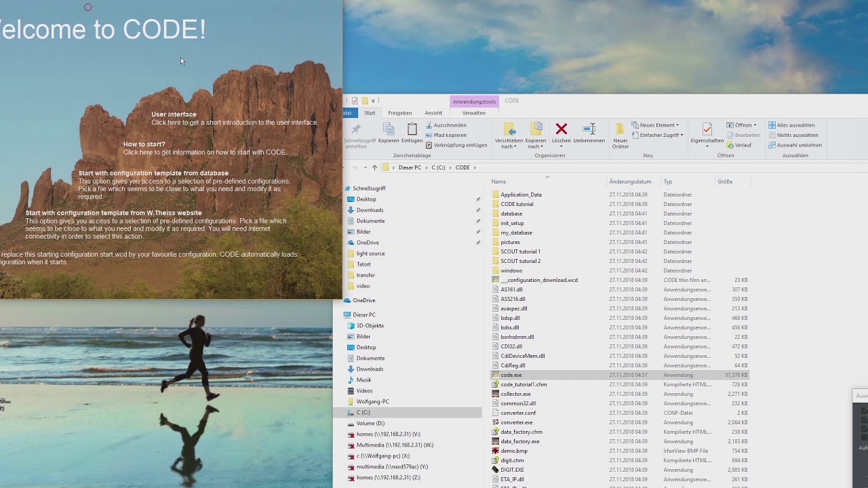Select Multimedia (W:) network drive
The image size is (868, 488).
point(395,445)
